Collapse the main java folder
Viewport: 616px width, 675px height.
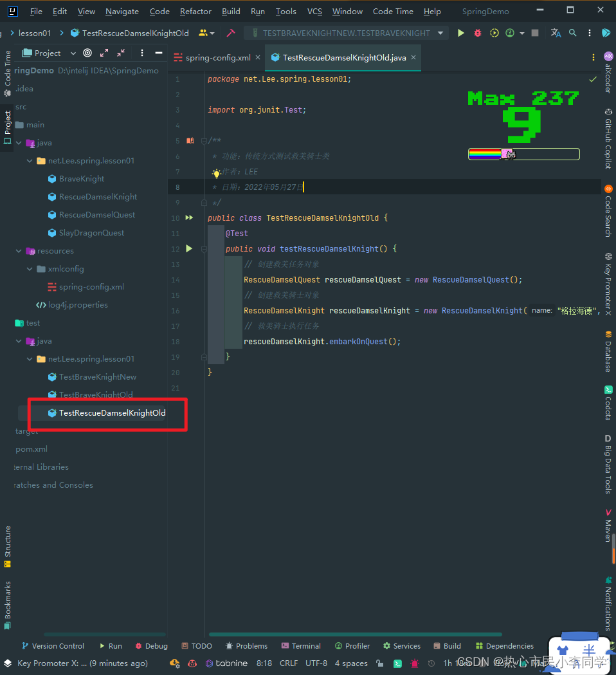point(19,142)
